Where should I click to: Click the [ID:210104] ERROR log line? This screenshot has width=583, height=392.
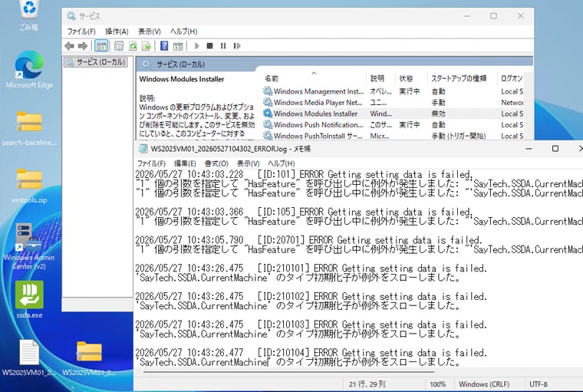point(311,353)
